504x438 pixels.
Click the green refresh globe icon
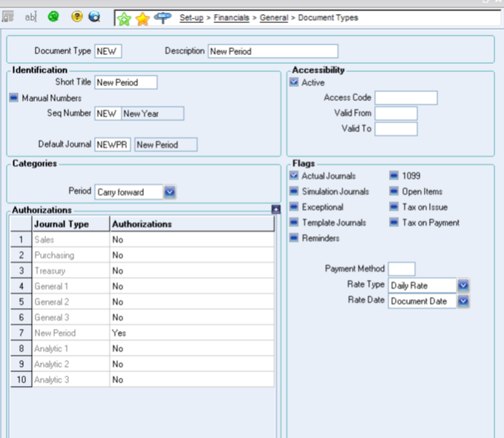[53, 16]
